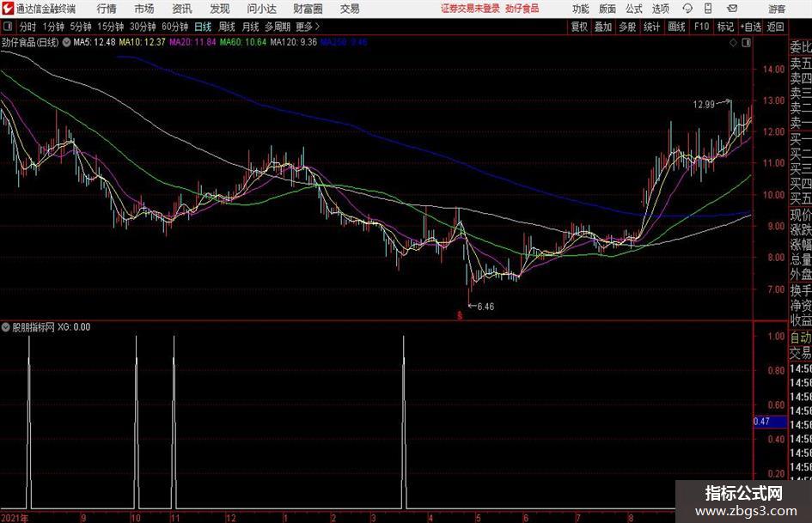Open the 资讯 menu
The width and height of the screenshot is (812, 523).
pyautogui.click(x=182, y=9)
